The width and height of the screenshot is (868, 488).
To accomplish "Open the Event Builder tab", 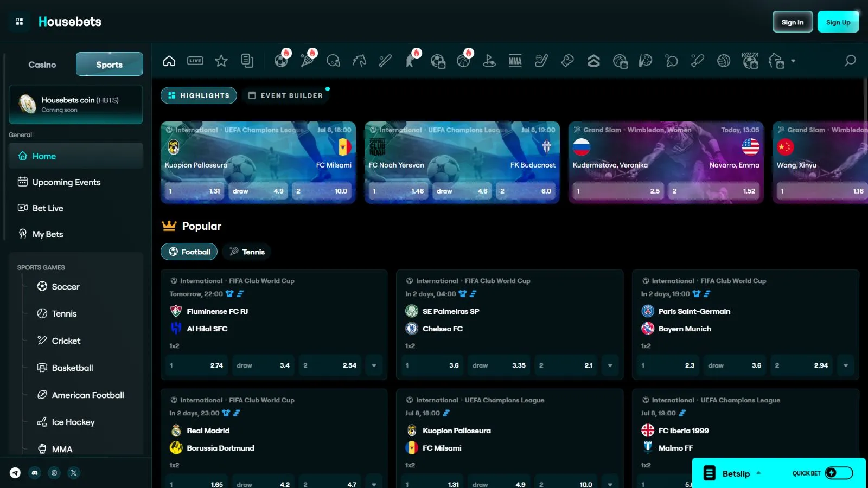I will tap(285, 95).
